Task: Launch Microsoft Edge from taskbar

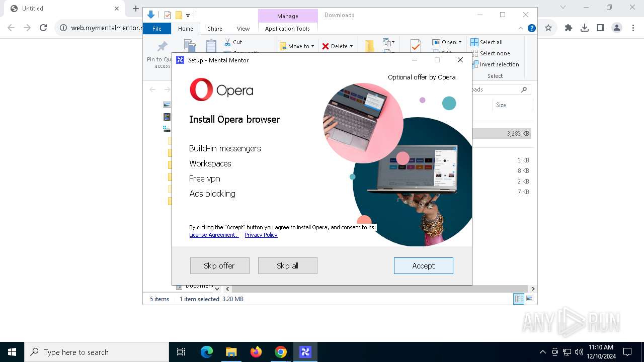Action: pyautogui.click(x=207, y=352)
